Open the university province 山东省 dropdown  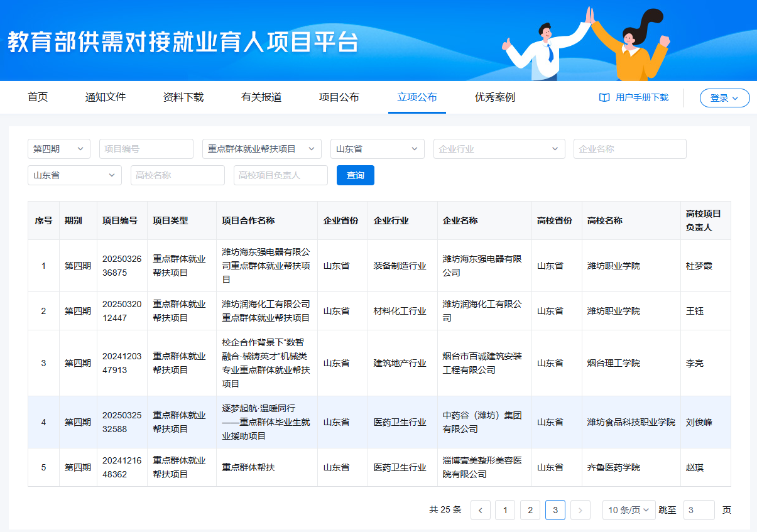click(75, 175)
